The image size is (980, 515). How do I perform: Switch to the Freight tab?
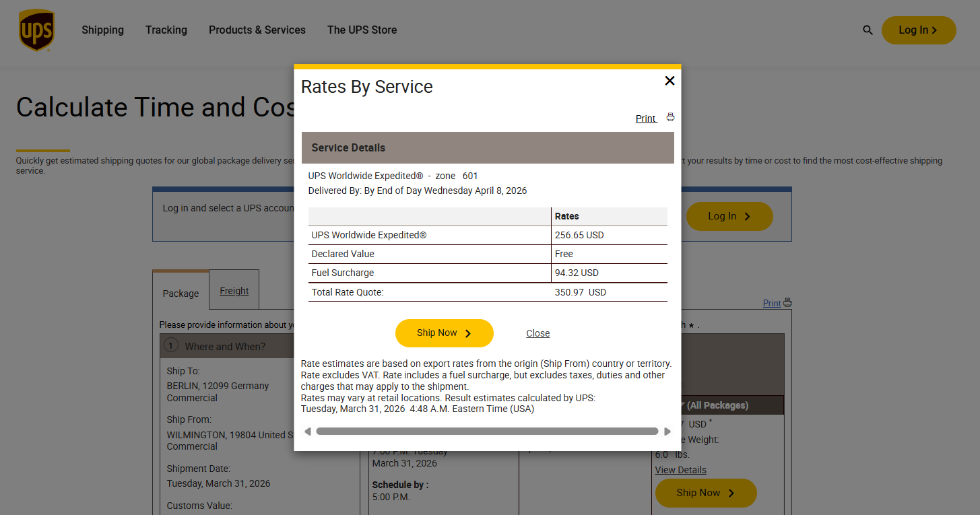click(x=234, y=291)
